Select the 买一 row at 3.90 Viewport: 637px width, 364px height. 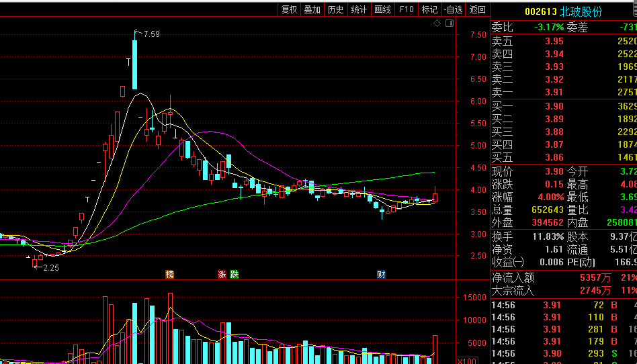click(x=564, y=106)
